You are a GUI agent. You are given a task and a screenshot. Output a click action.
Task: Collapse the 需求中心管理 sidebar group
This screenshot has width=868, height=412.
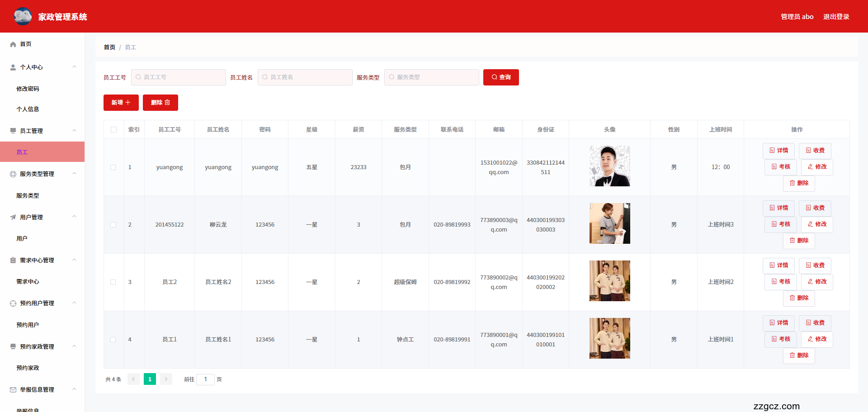pos(74,260)
